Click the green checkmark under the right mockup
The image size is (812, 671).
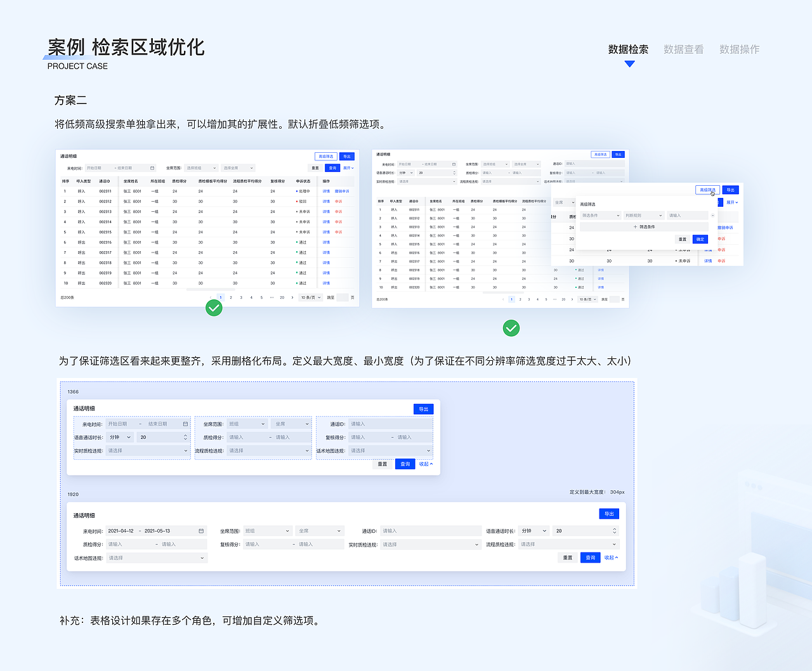coord(511,328)
